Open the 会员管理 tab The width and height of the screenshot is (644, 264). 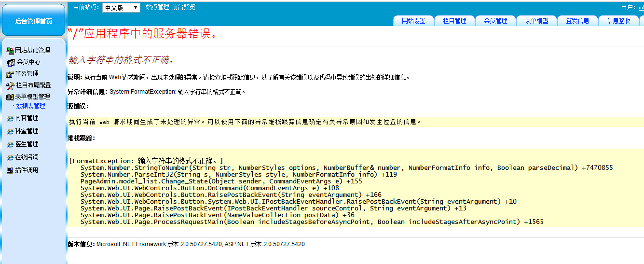point(495,21)
